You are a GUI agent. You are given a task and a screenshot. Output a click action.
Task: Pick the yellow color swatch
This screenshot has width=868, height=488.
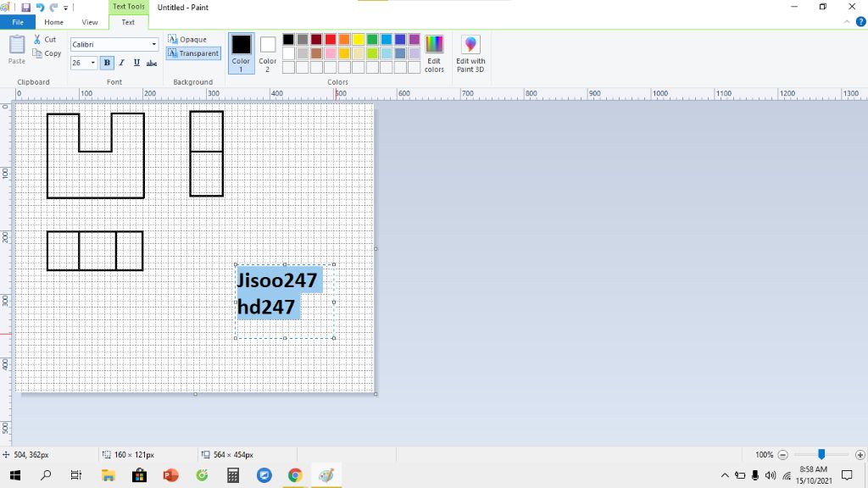pyautogui.click(x=359, y=39)
